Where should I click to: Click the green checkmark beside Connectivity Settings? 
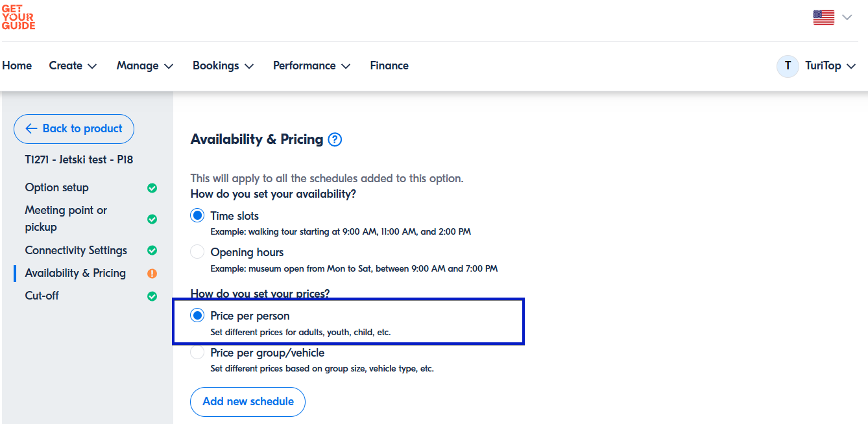(x=151, y=250)
